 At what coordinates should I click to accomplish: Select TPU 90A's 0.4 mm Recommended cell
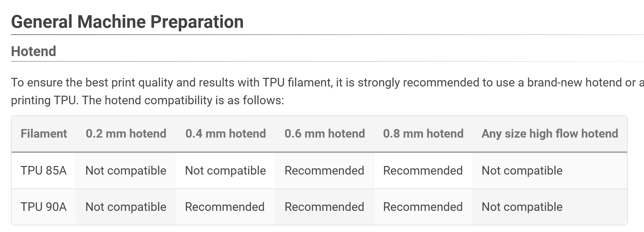225,207
